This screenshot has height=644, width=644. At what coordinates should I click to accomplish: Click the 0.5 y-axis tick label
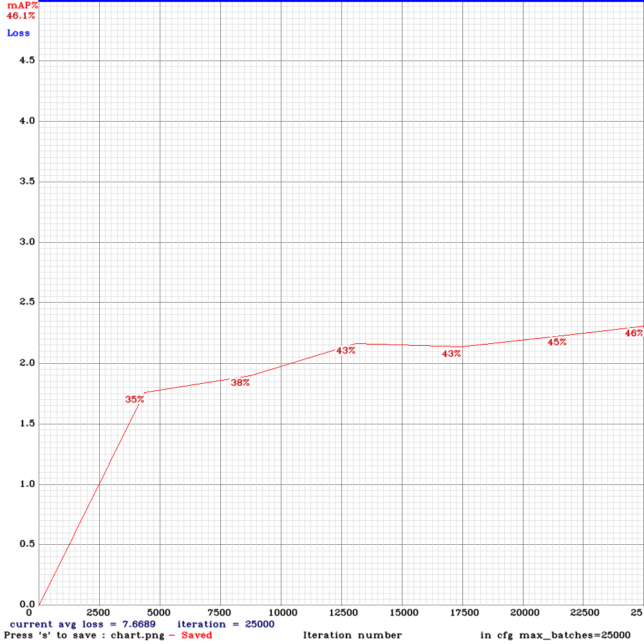27,544
